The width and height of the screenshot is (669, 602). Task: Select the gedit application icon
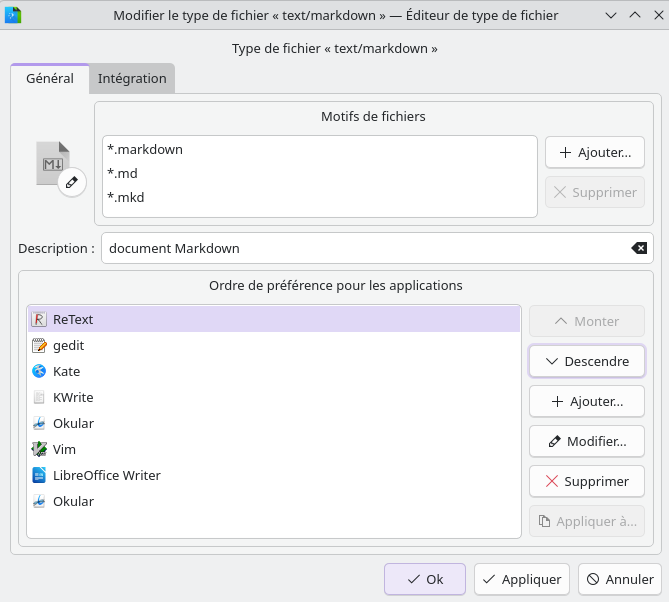(39, 345)
